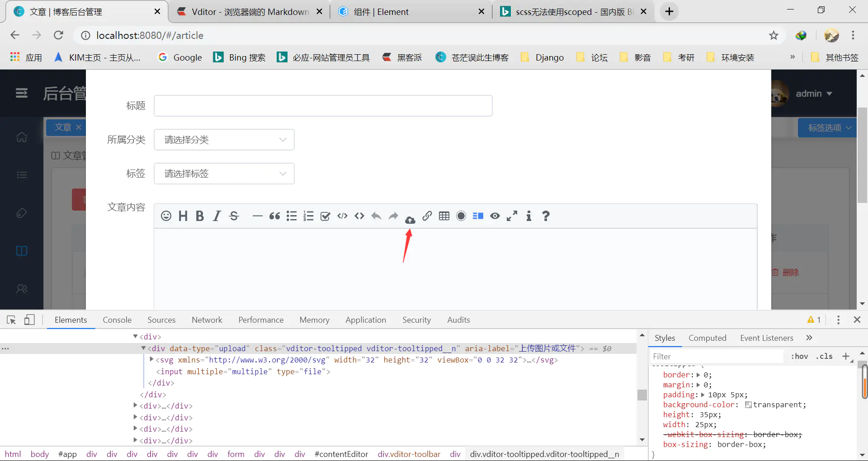Click the 标题 title input field
Viewport: 868px width, 461px height.
click(x=323, y=106)
